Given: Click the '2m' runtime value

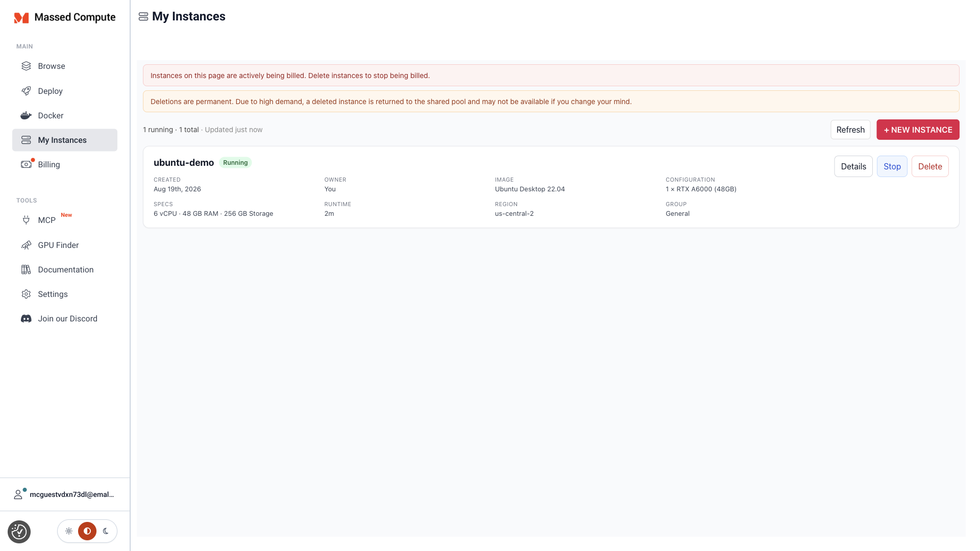Looking at the screenshot, I should (329, 214).
